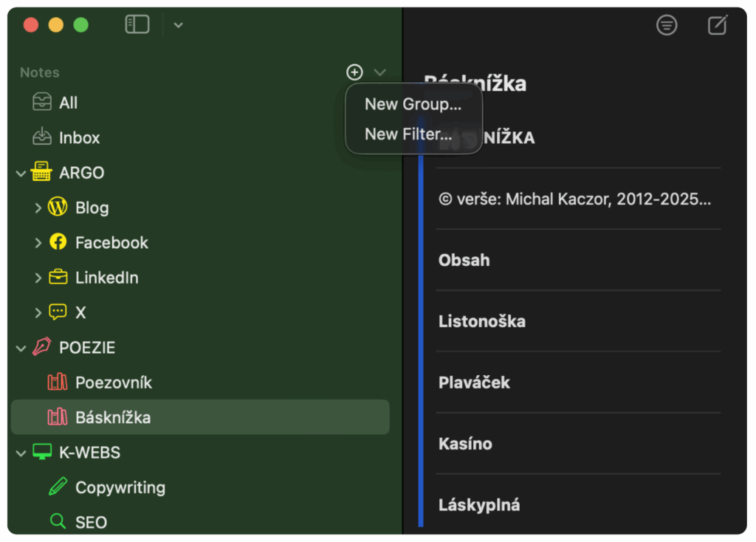
Task: Open the Inbox folder
Action: pyautogui.click(x=78, y=137)
